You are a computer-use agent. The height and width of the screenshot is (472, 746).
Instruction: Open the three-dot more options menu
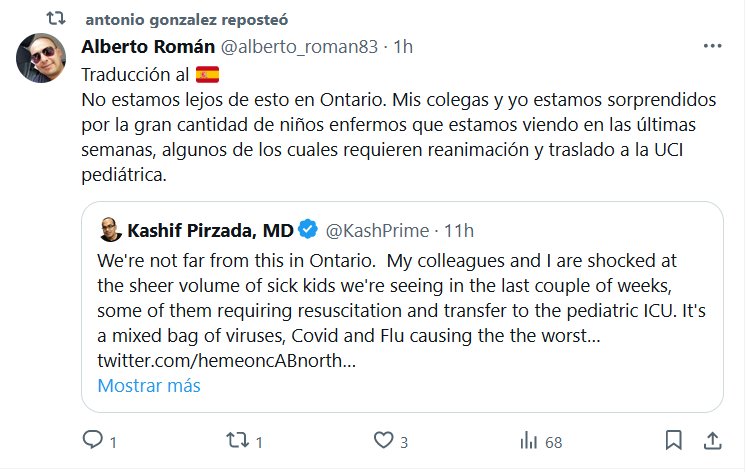[712, 46]
